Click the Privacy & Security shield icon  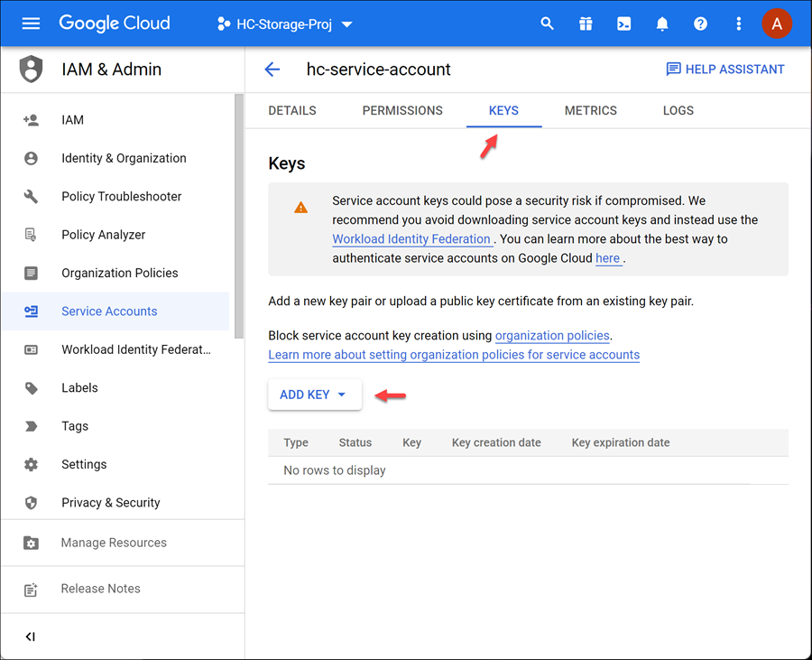[x=31, y=503]
